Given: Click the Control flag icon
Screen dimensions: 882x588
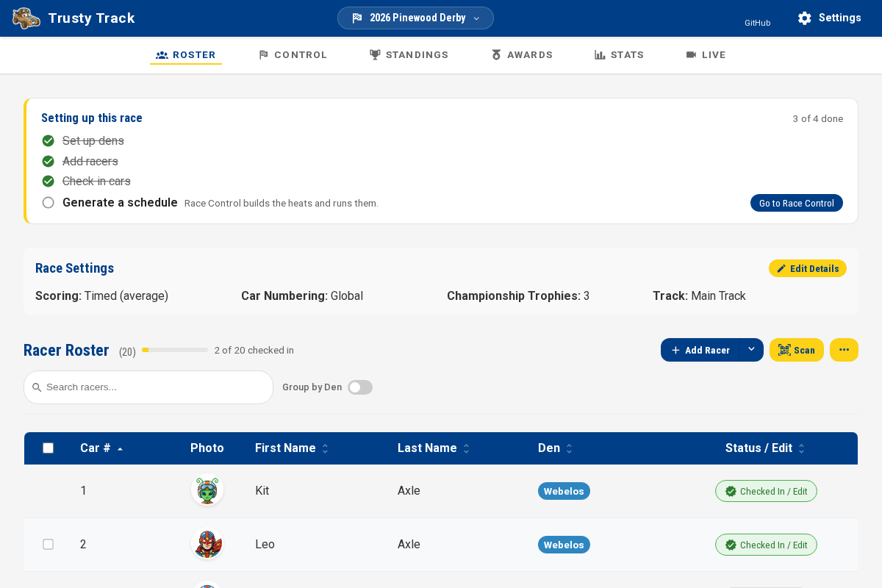Looking at the screenshot, I should point(264,55).
